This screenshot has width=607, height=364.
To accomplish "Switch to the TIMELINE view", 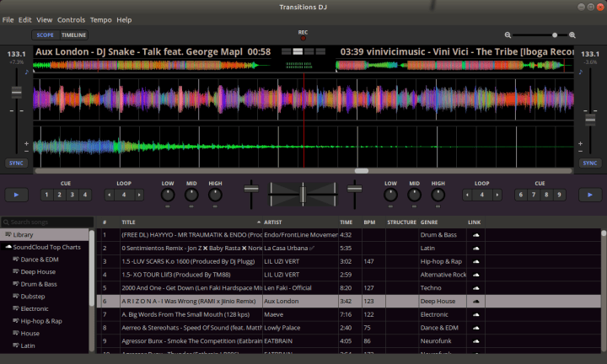I will (x=73, y=35).
